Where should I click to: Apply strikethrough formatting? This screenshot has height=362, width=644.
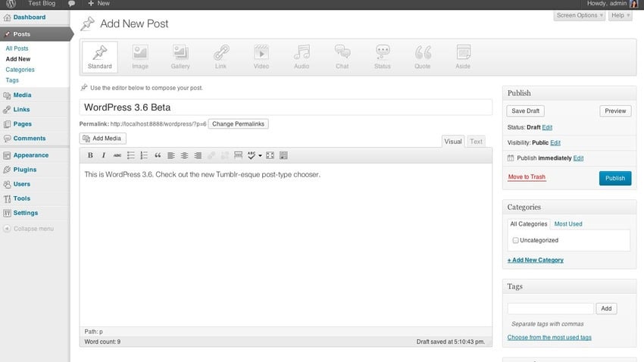click(117, 155)
